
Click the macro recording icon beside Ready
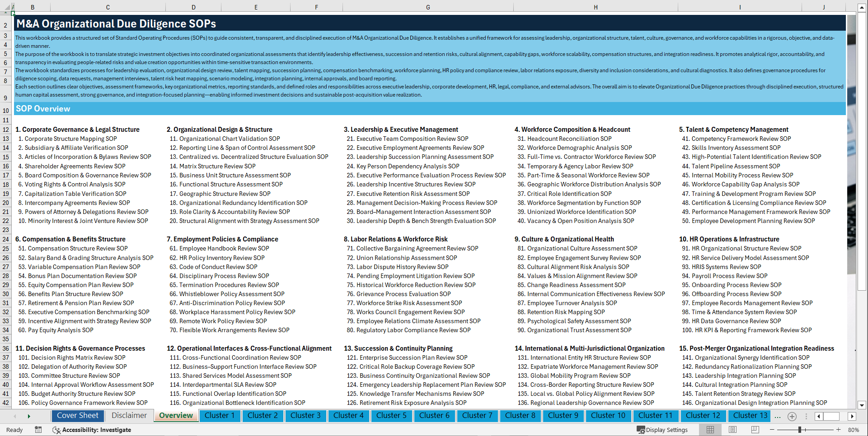[38, 430]
